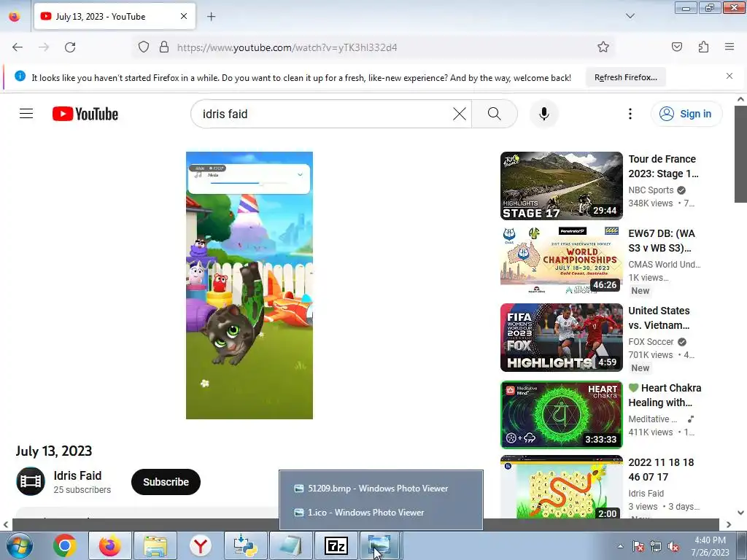Go to YouTube home via logo
The height and width of the screenshot is (560, 747).
point(85,114)
